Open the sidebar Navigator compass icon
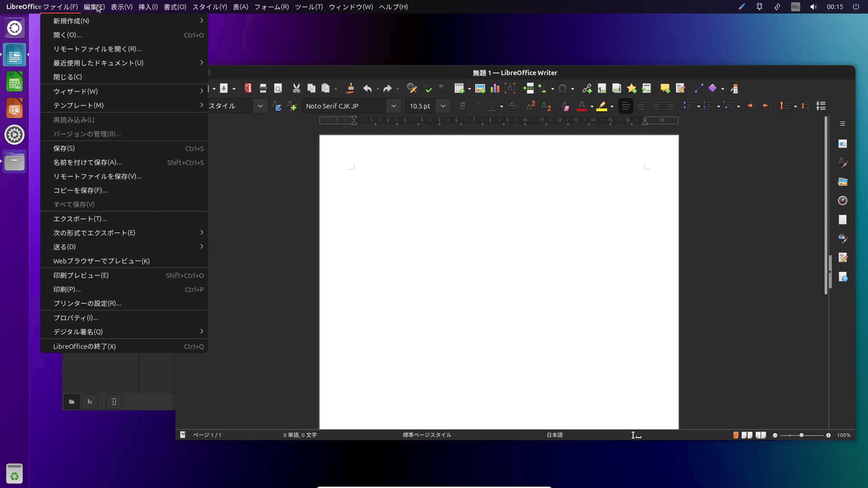868x488 pixels. click(843, 200)
